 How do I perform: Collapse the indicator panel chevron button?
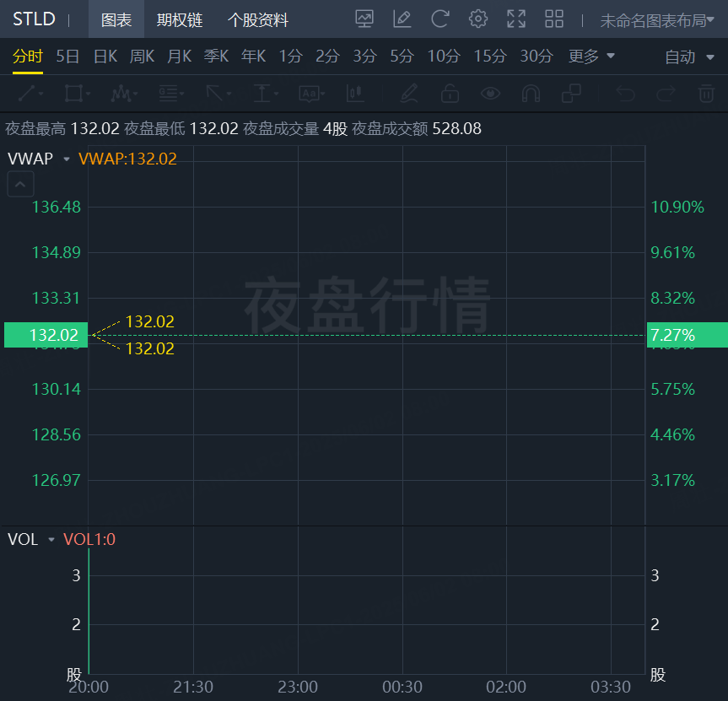20,184
